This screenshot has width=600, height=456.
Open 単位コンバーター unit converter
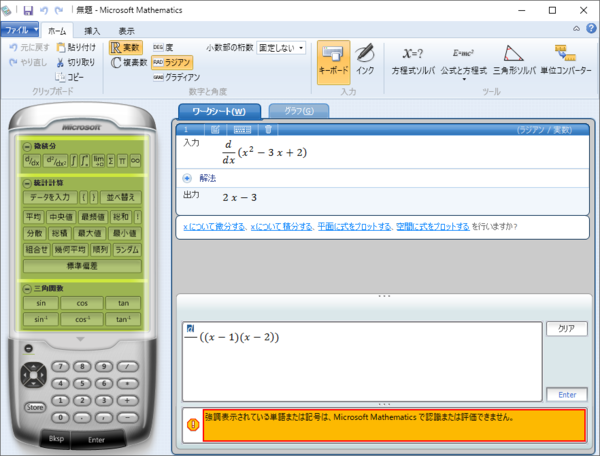(x=566, y=60)
